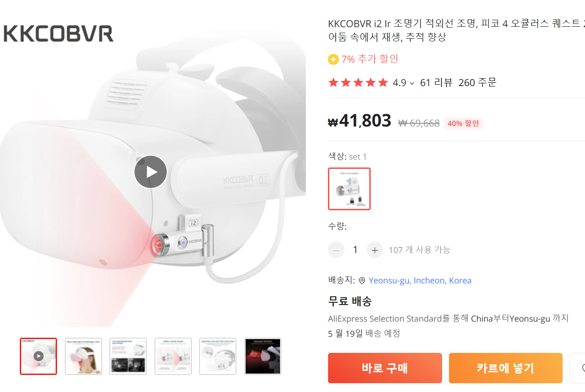Click the wishlist heart button beside cart
The image size is (585, 392).
point(578,368)
